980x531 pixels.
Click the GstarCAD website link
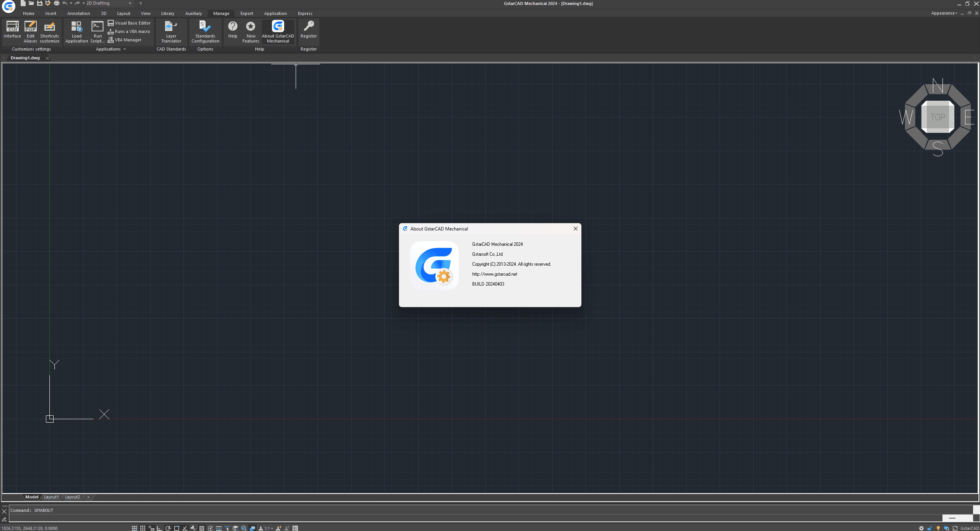494,274
